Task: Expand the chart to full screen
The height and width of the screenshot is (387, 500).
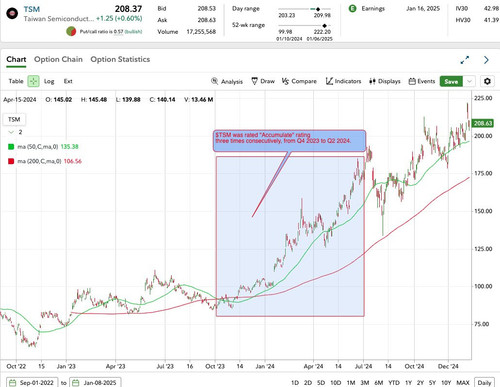Action: pyautogui.click(x=465, y=60)
